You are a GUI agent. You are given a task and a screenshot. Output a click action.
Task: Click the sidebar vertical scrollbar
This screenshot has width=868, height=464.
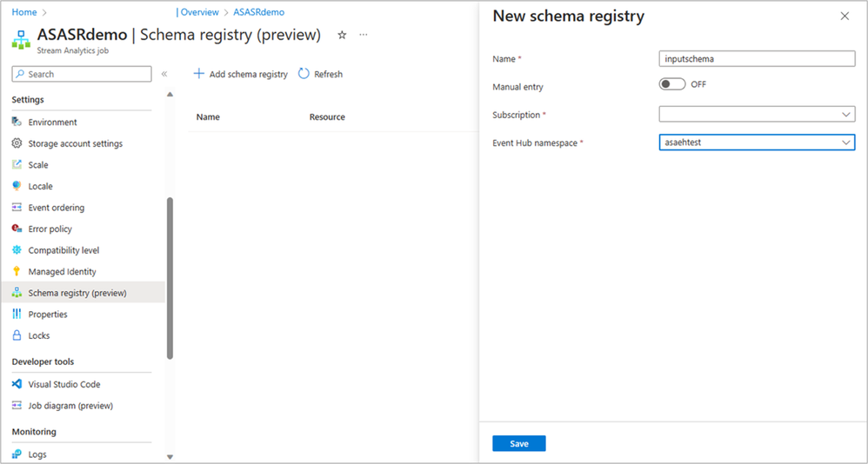170,278
